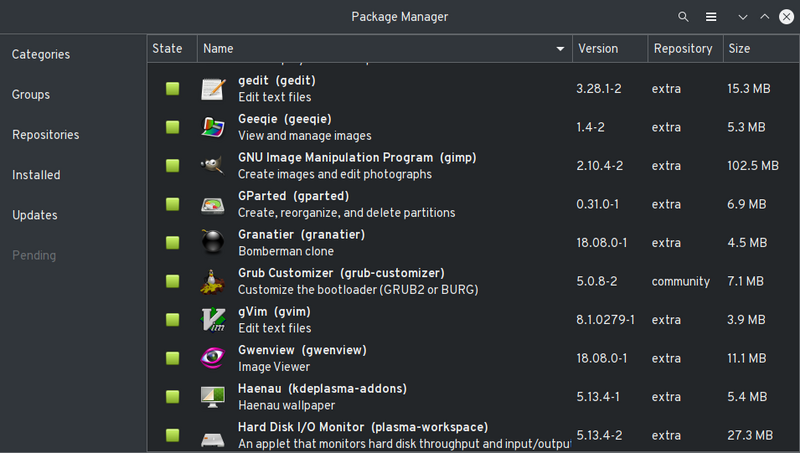Select the gedit (gedit) package name
Image resolution: width=800 pixels, height=453 pixels.
click(277, 81)
